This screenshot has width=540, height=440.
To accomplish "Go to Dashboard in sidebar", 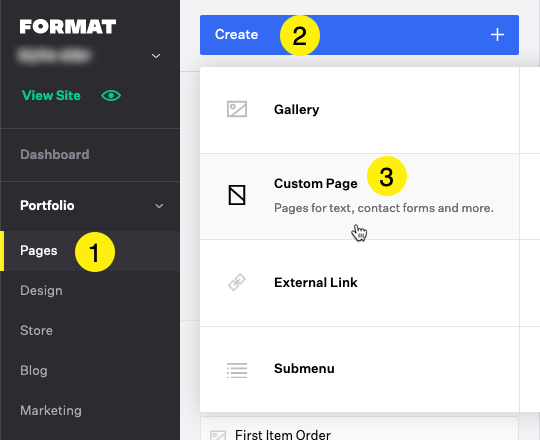I will pos(55,155).
